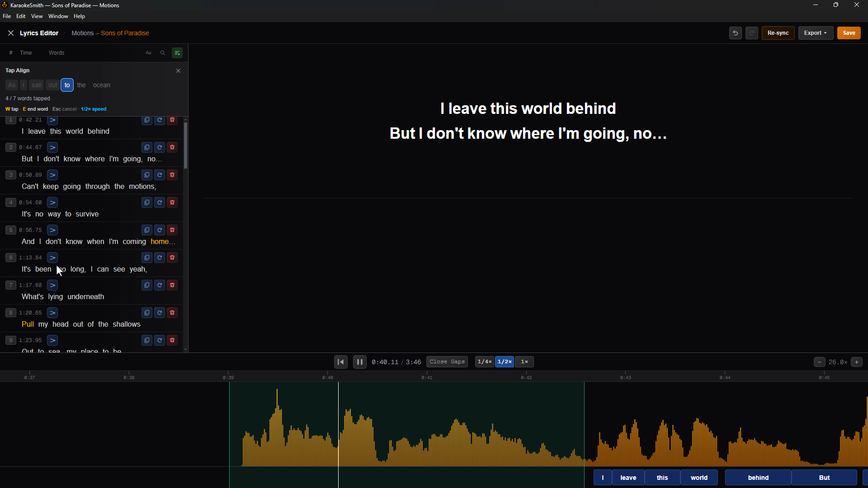
Task: Open the Edit menu
Action: click(x=21, y=16)
